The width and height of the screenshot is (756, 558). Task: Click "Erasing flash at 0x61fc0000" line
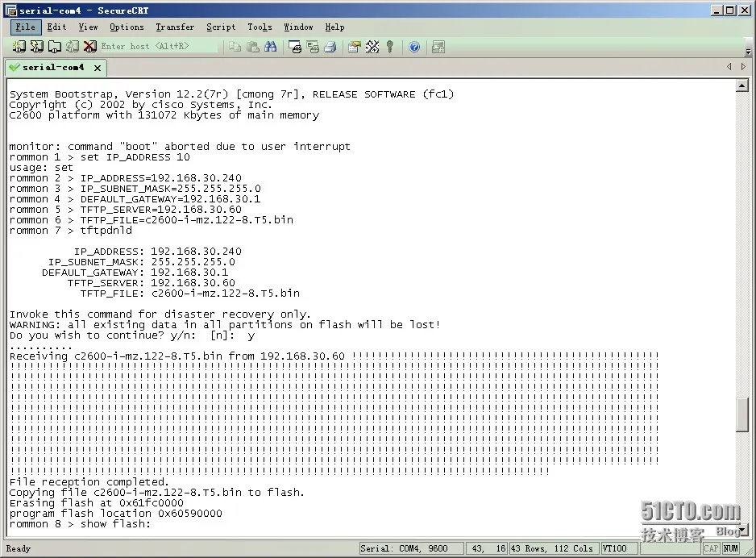(x=97, y=503)
